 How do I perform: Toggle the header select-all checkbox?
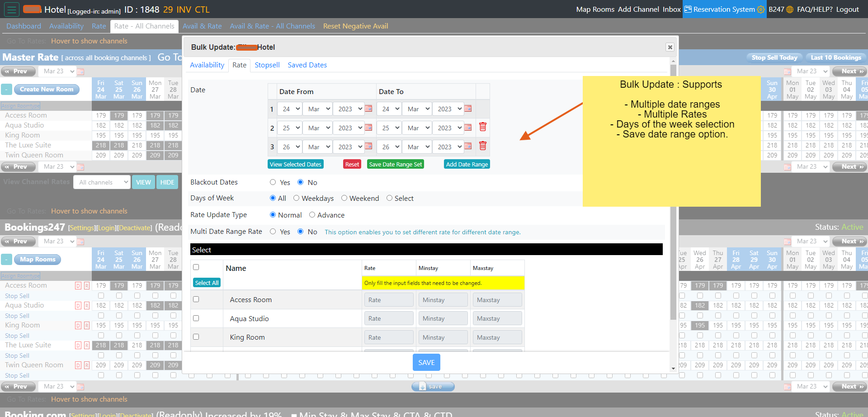coord(196,267)
